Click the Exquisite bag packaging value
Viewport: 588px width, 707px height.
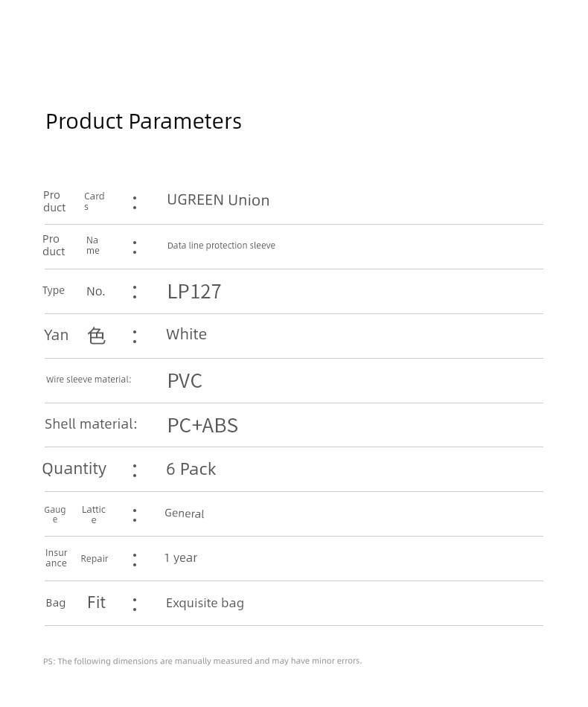[x=205, y=604]
